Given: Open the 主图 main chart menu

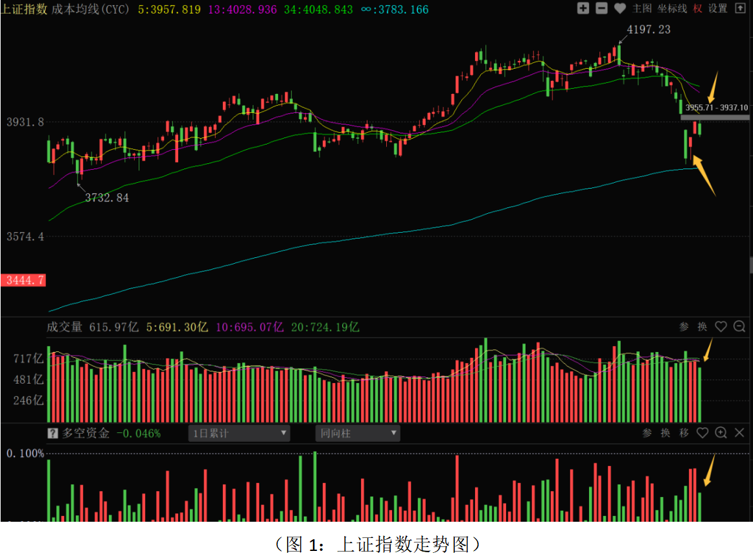Looking at the screenshot, I should click(642, 8).
